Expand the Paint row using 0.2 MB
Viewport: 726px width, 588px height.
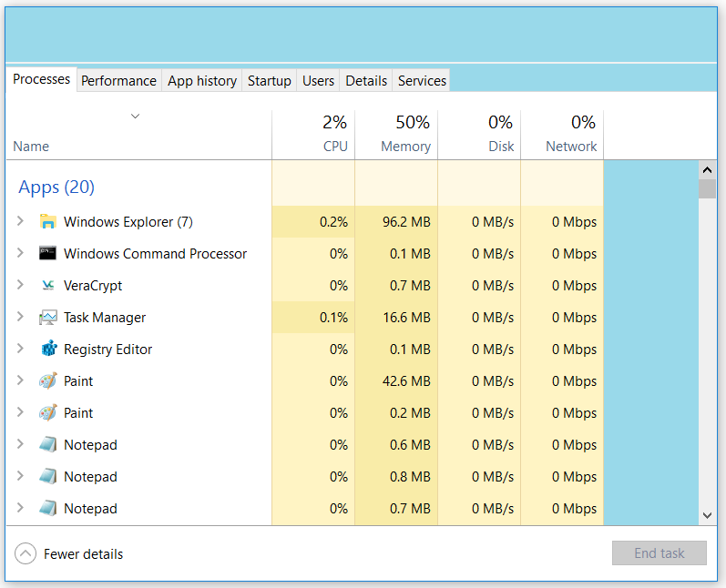tap(20, 412)
